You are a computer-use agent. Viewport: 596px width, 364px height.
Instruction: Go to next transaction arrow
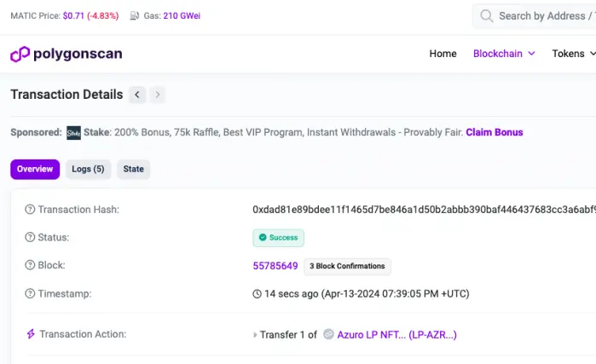158,95
